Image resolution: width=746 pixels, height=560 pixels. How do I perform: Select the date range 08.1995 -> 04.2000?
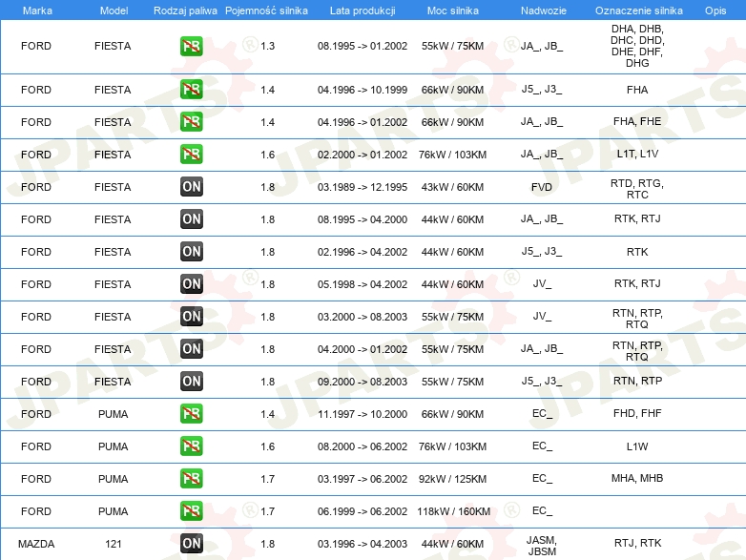[363, 219]
